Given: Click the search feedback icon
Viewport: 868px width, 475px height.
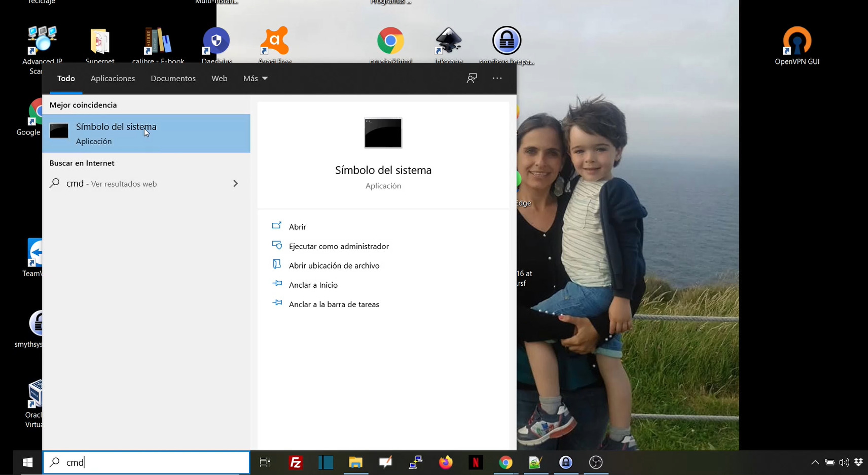Looking at the screenshot, I should point(472,78).
